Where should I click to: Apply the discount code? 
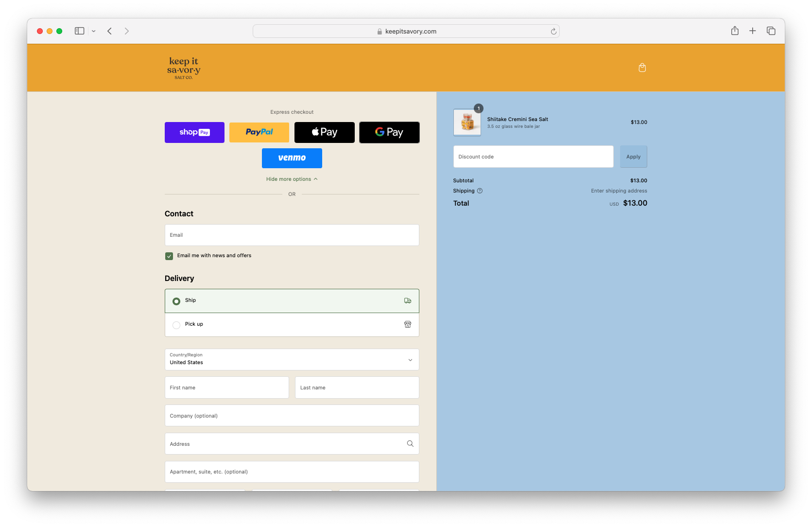[634, 157]
